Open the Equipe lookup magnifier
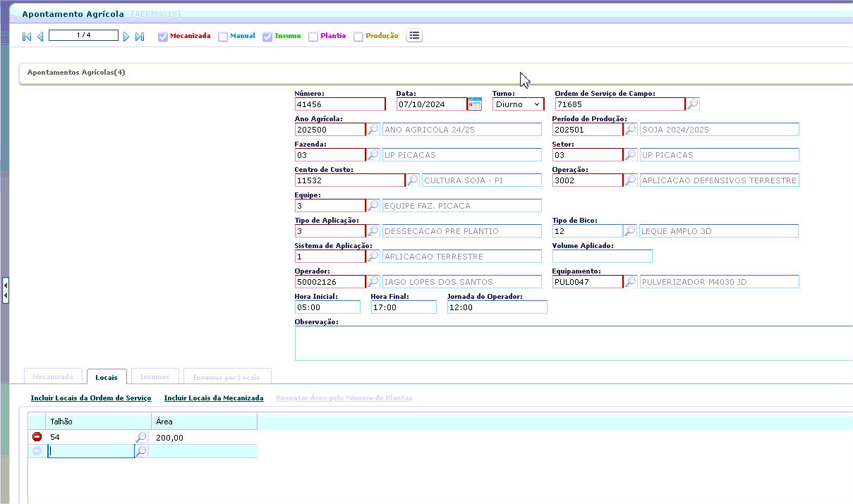Screen dimensions: 853x504 [373, 205]
